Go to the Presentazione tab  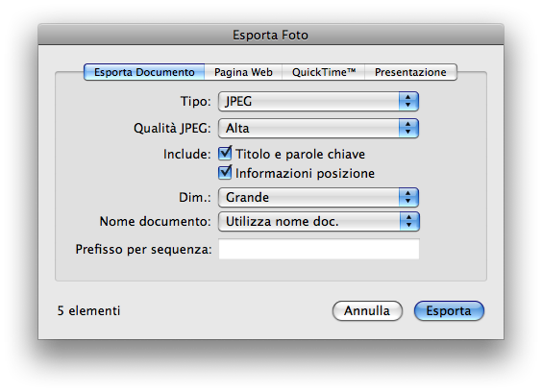(x=410, y=72)
